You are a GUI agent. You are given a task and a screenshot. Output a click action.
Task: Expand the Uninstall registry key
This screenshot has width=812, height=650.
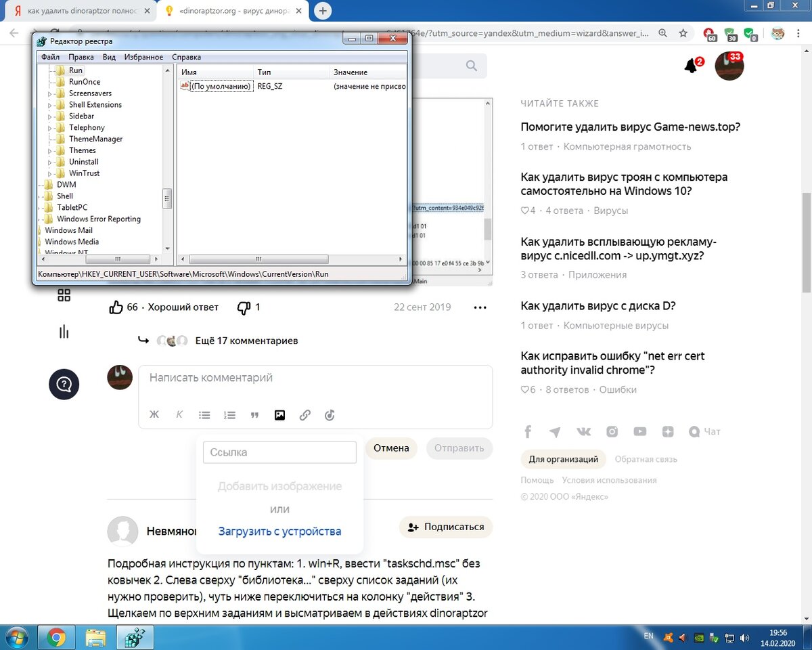click(50, 162)
